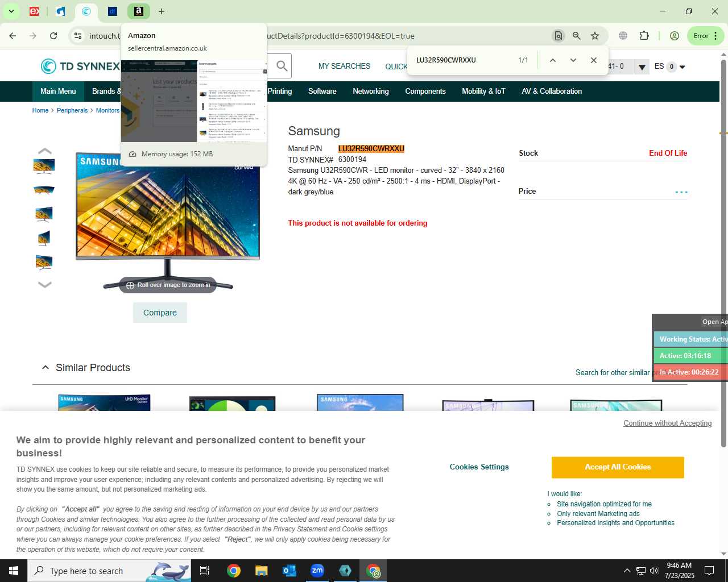Switch to the red 'ex' browser tab
This screenshot has width=728, height=582.
tap(34, 11)
